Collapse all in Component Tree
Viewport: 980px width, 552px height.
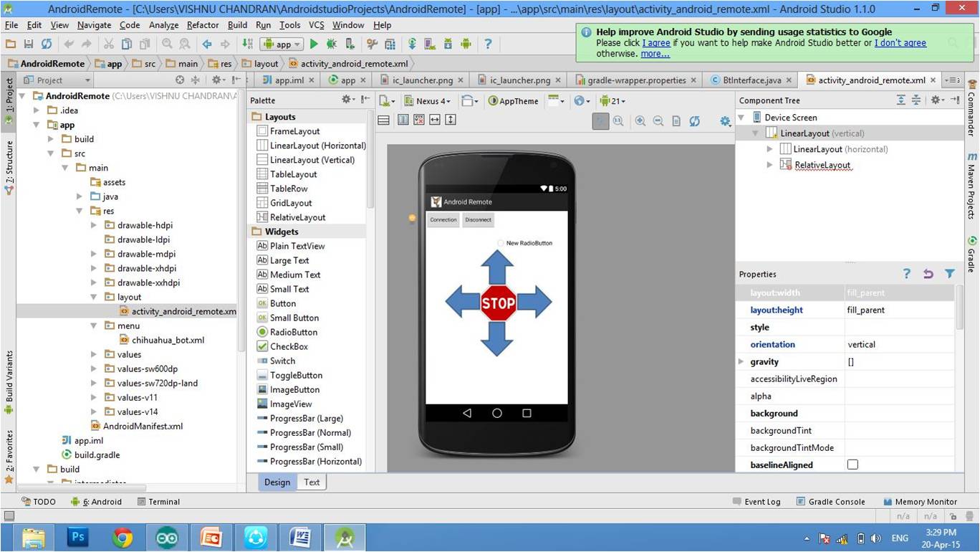pyautogui.click(x=916, y=100)
